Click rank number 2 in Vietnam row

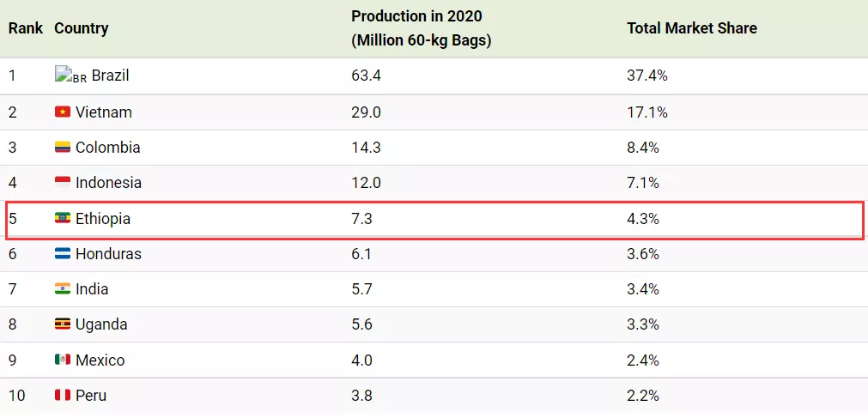coord(12,112)
